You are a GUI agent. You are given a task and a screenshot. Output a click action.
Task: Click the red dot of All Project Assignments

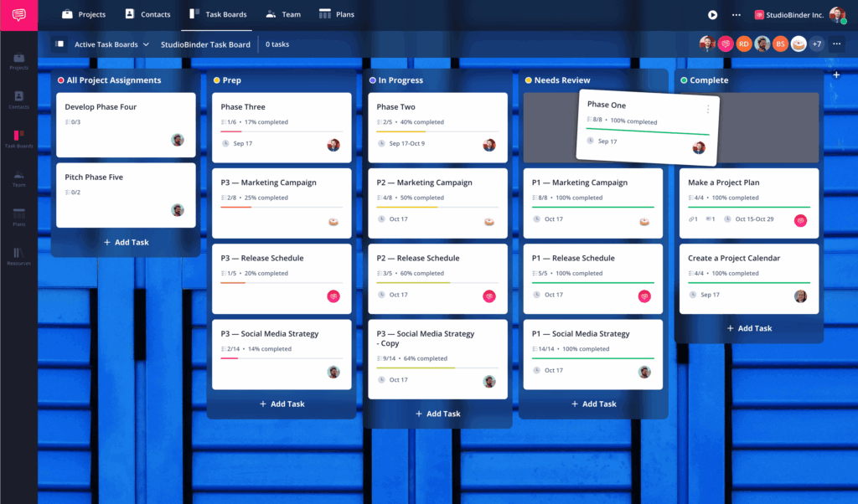pos(60,80)
